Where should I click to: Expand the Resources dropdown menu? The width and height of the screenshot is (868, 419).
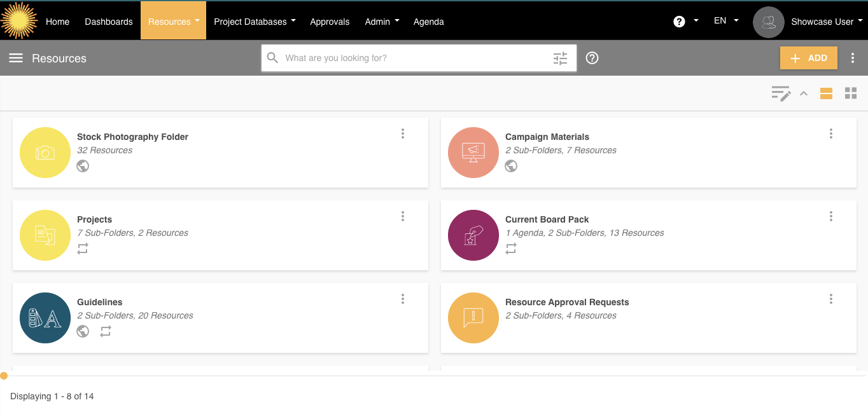(173, 22)
